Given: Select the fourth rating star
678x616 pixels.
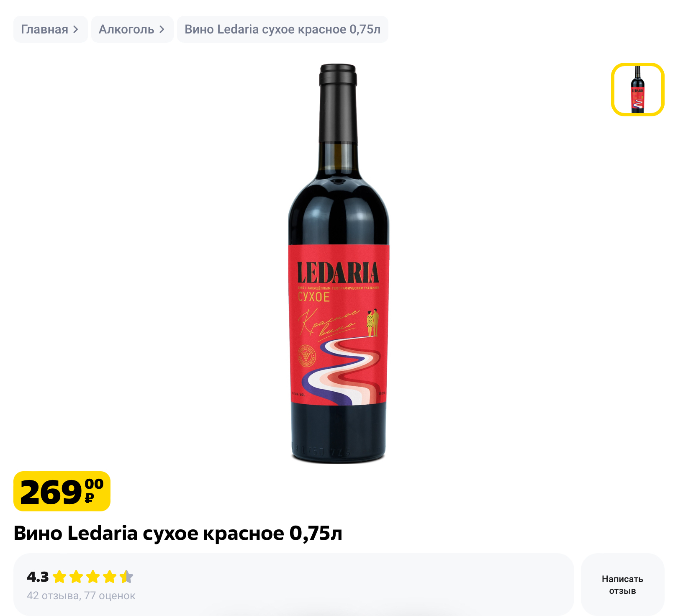Looking at the screenshot, I should [x=110, y=577].
